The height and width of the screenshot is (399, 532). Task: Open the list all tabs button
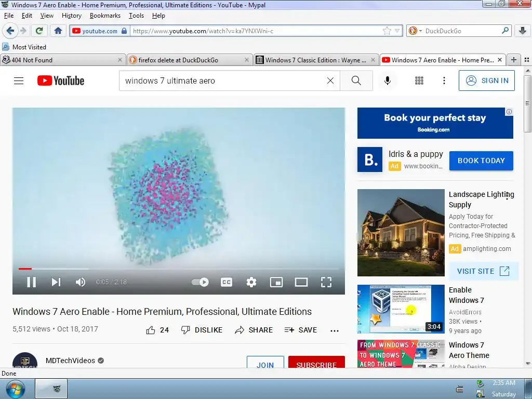[527, 60]
